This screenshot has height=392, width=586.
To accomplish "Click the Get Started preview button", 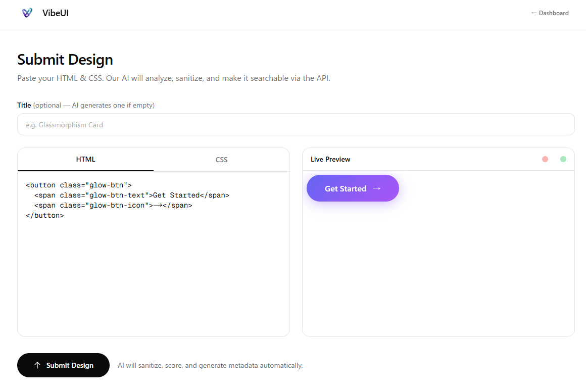I will 353,188.
